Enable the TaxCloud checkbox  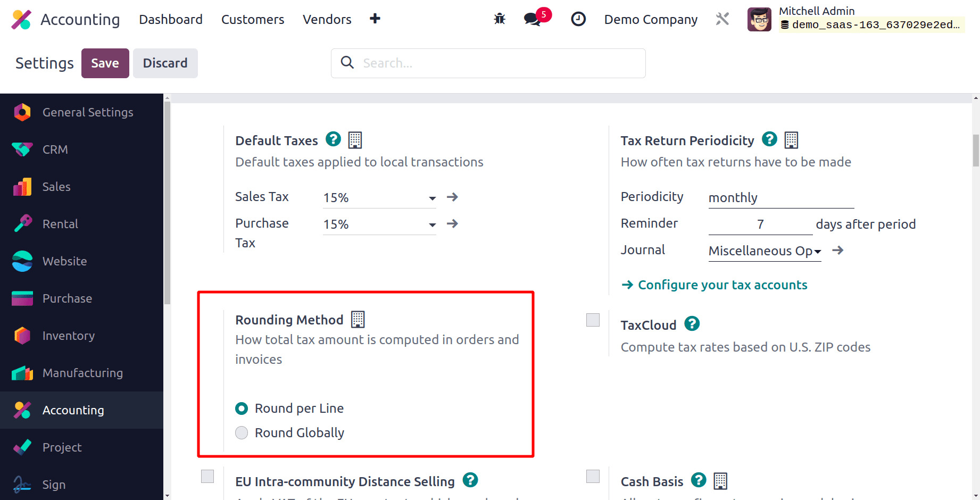(593, 320)
